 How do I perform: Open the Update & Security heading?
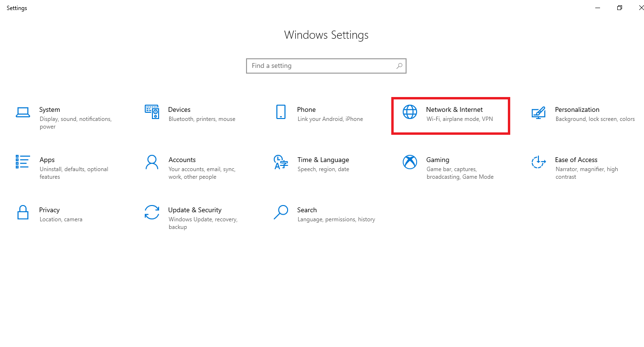[195, 210]
